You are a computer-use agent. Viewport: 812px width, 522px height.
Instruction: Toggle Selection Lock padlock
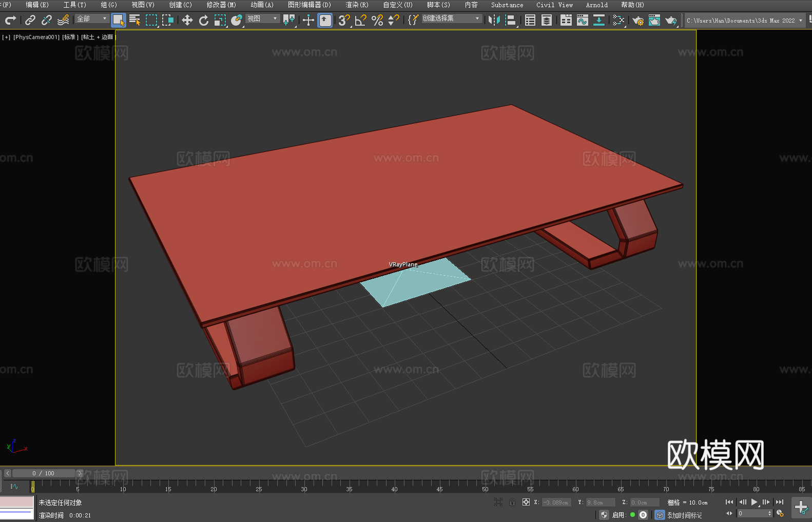[512, 502]
